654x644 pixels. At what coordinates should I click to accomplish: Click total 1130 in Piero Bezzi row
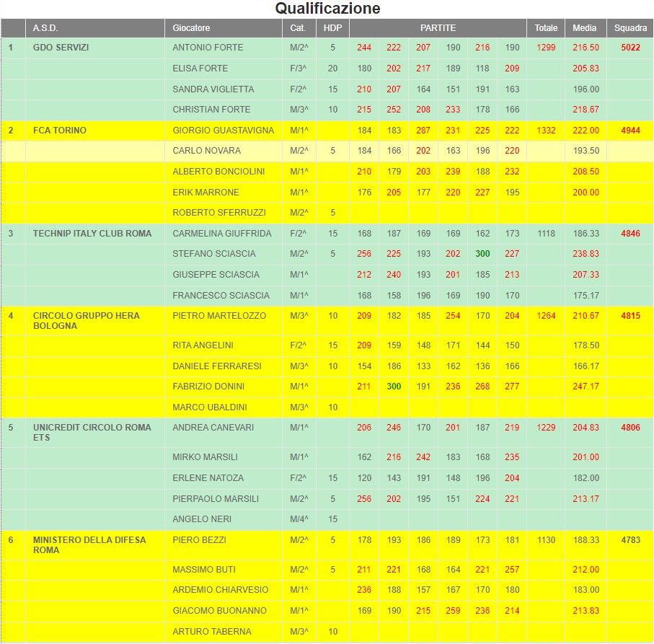[x=546, y=540]
